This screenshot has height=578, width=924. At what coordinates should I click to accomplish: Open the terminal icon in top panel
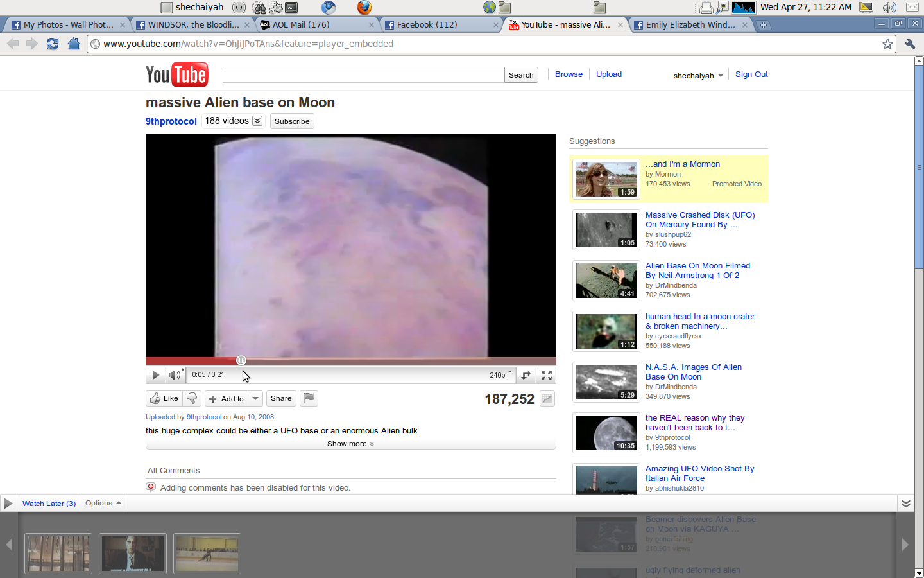pos(291,8)
